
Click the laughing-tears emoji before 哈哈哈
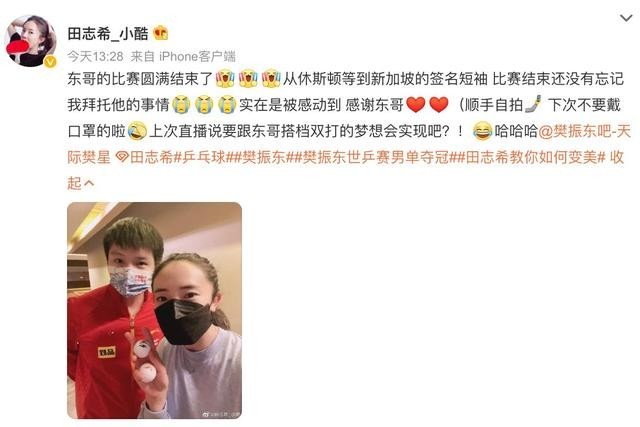482,131
